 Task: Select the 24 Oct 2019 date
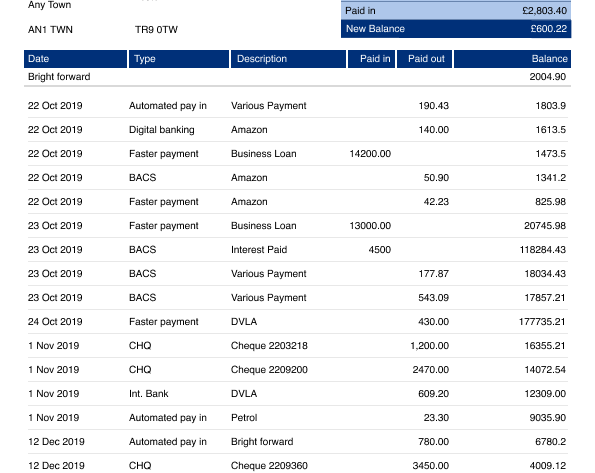(55, 322)
